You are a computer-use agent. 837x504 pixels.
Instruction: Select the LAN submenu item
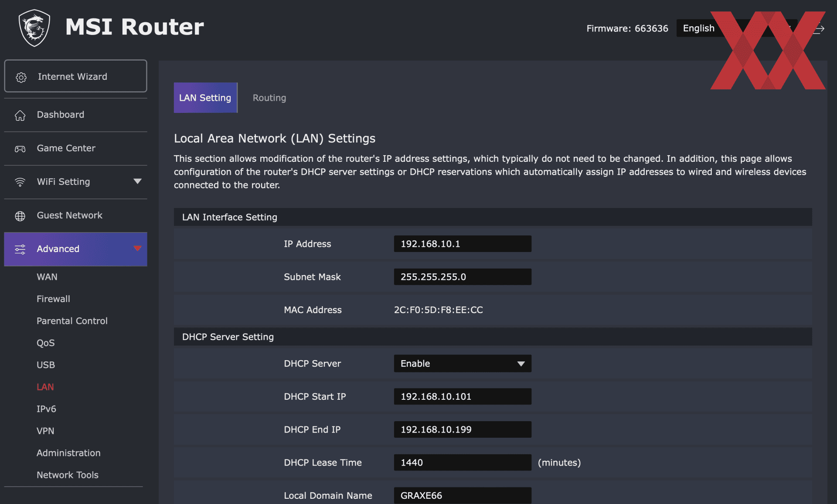coord(45,387)
